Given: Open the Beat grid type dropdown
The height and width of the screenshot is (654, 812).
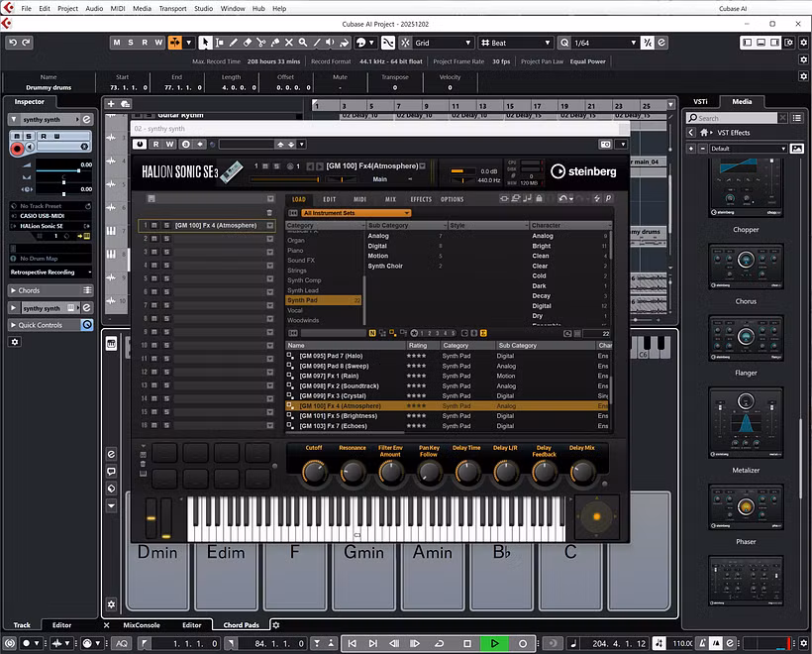Looking at the screenshot, I should (x=516, y=43).
